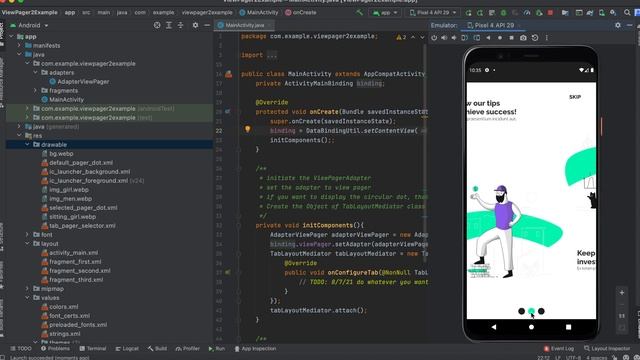Image resolution: width=640 pixels, height=360 pixels.
Task: Open emulator snapshots clock icon
Action: tap(535, 38)
